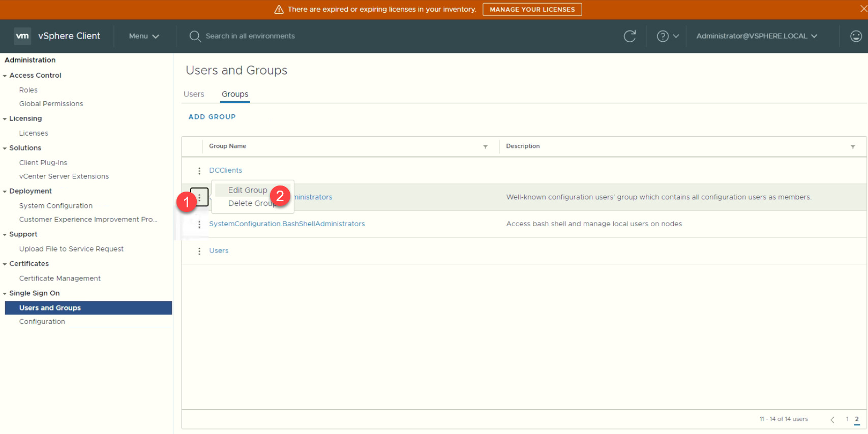Open Customer Experience Improvement Program
This screenshot has height=434, width=868.
pos(88,220)
